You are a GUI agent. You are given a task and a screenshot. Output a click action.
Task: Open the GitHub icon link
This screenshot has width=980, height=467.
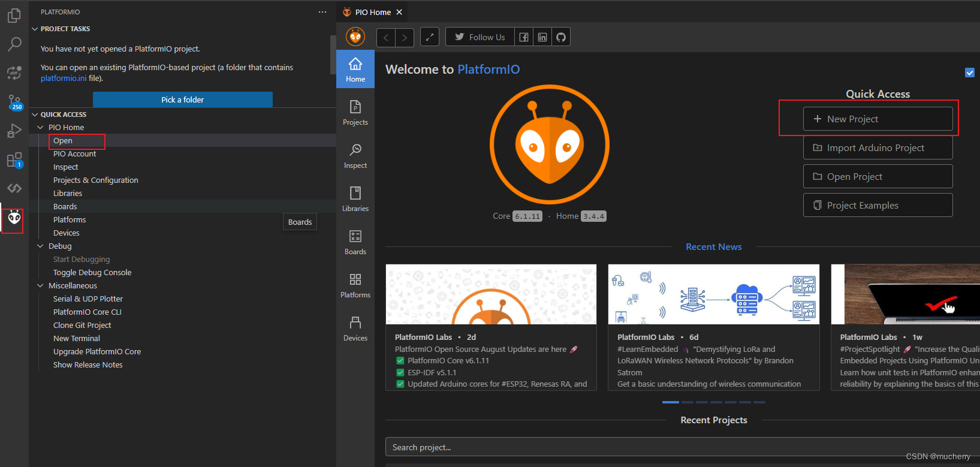[x=561, y=37]
